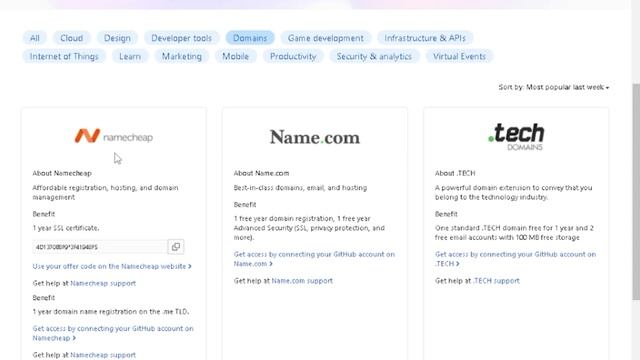Click the Name.com logo
The image size is (640, 360).
click(x=315, y=137)
